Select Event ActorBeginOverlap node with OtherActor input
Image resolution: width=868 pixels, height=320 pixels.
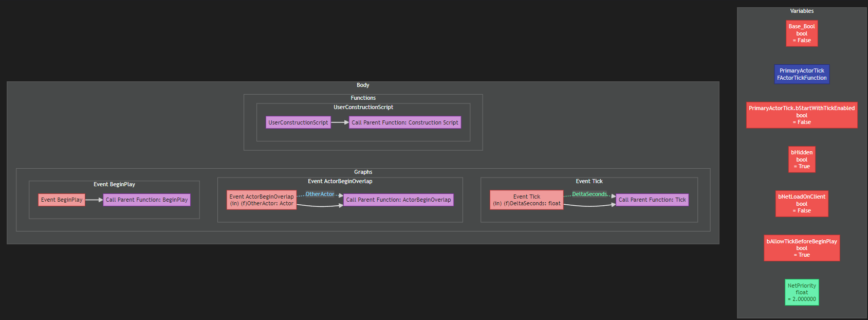pyautogui.click(x=262, y=200)
